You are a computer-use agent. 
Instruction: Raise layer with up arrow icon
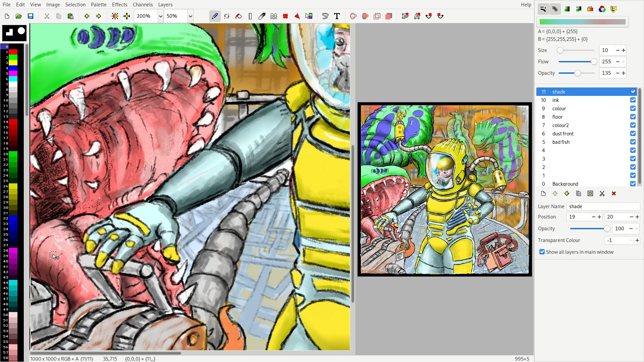(x=555, y=193)
